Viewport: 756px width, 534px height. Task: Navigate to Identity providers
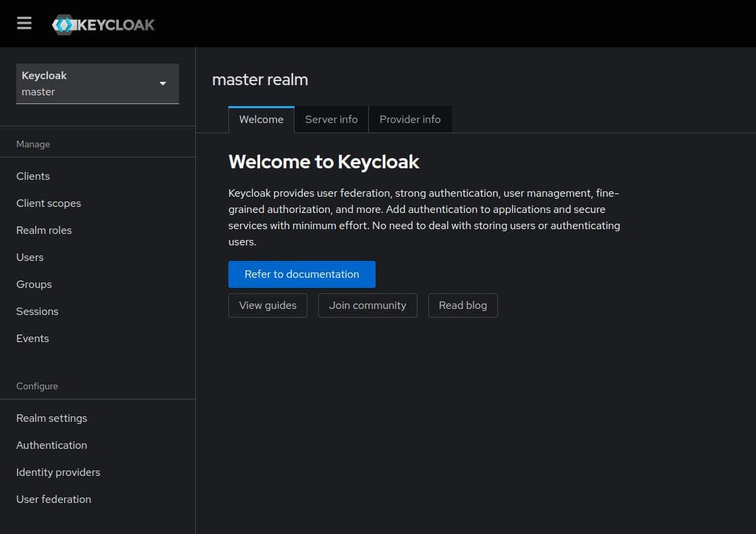click(x=58, y=472)
